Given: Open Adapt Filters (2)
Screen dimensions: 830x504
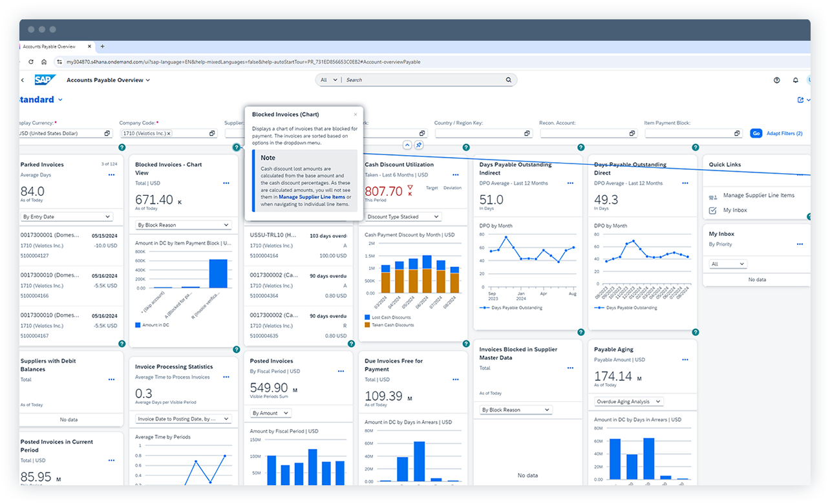Looking at the screenshot, I should point(784,133).
